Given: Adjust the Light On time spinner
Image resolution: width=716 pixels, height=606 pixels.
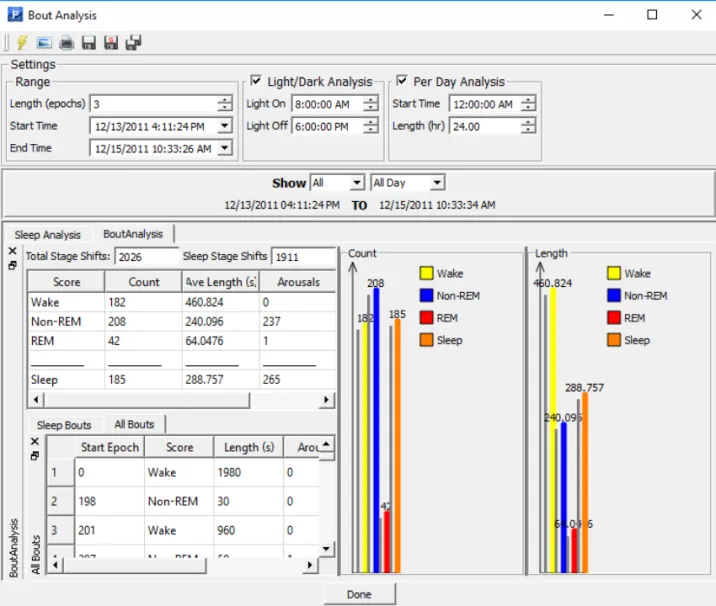Looking at the screenshot, I should tap(371, 104).
